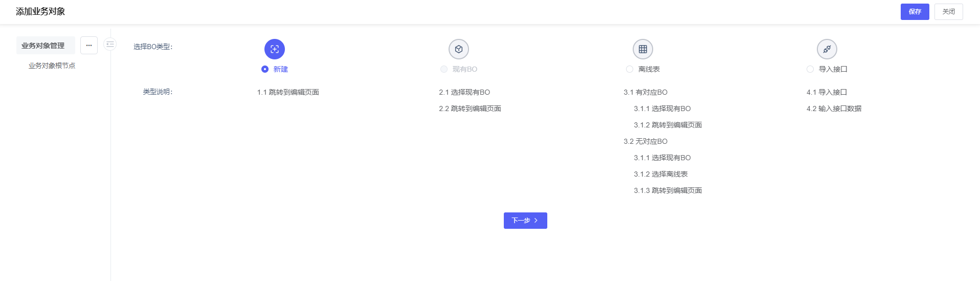Image resolution: width=980 pixels, height=281 pixels.
Task: Select 业务对象根节点 tree node
Action: coord(52,66)
